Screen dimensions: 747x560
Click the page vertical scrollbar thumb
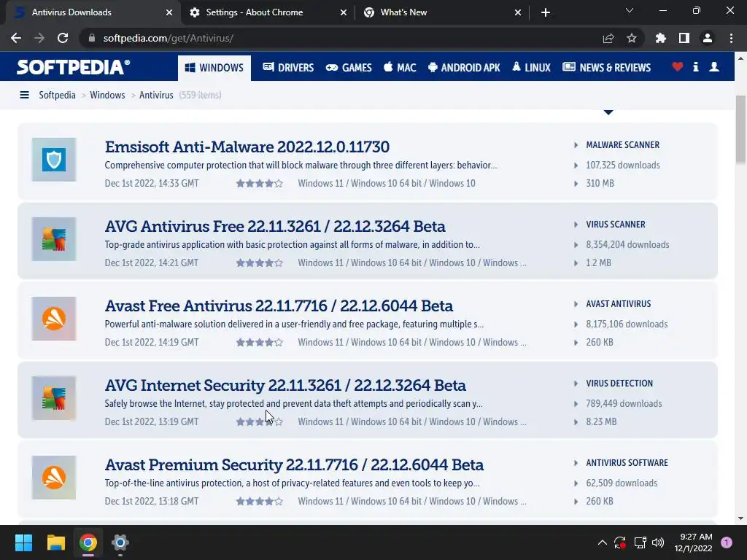point(740,130)
